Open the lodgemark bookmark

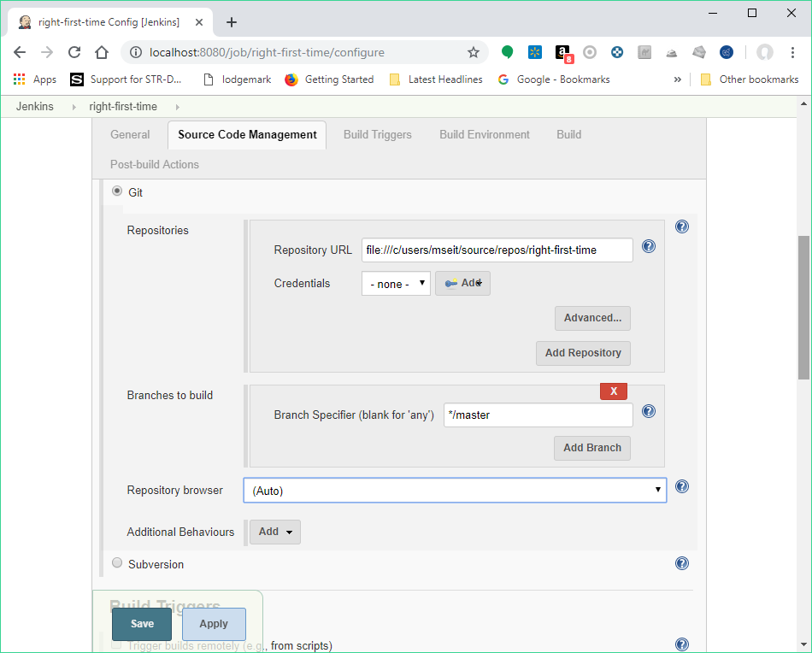point(238,79)
